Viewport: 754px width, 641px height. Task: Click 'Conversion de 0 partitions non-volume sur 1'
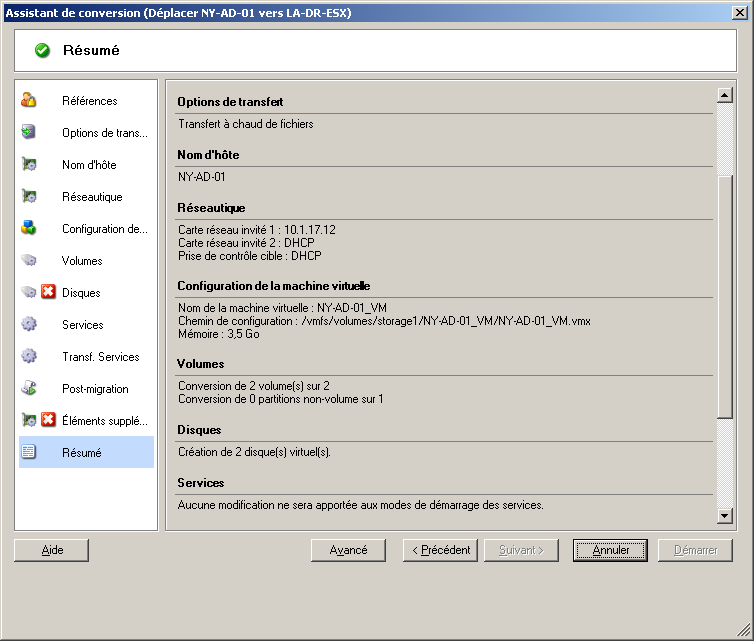281,399
